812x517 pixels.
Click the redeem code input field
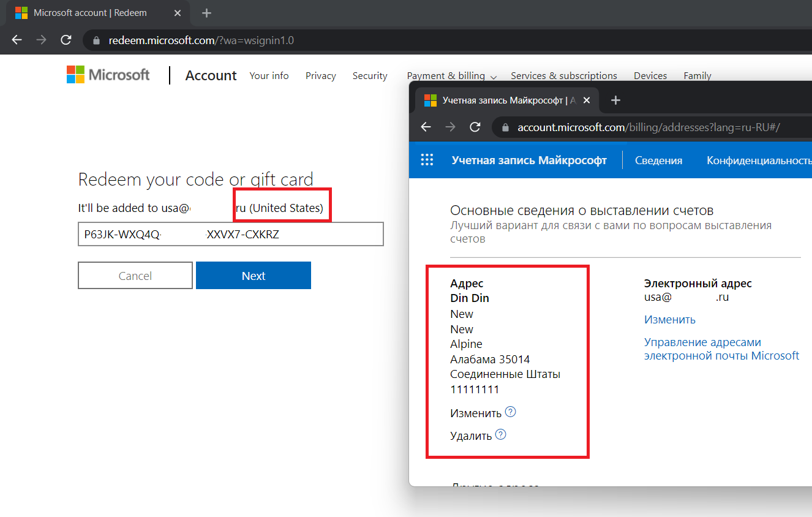[231, 234]
